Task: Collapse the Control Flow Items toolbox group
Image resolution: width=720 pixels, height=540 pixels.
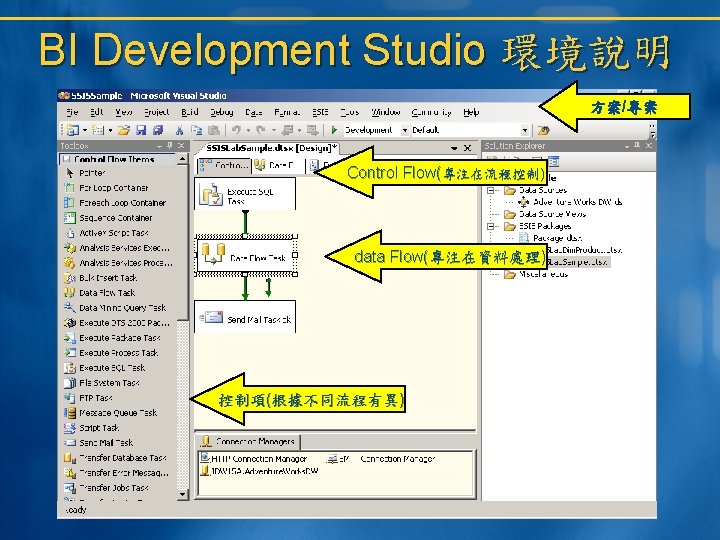Action: click(67, 159)
